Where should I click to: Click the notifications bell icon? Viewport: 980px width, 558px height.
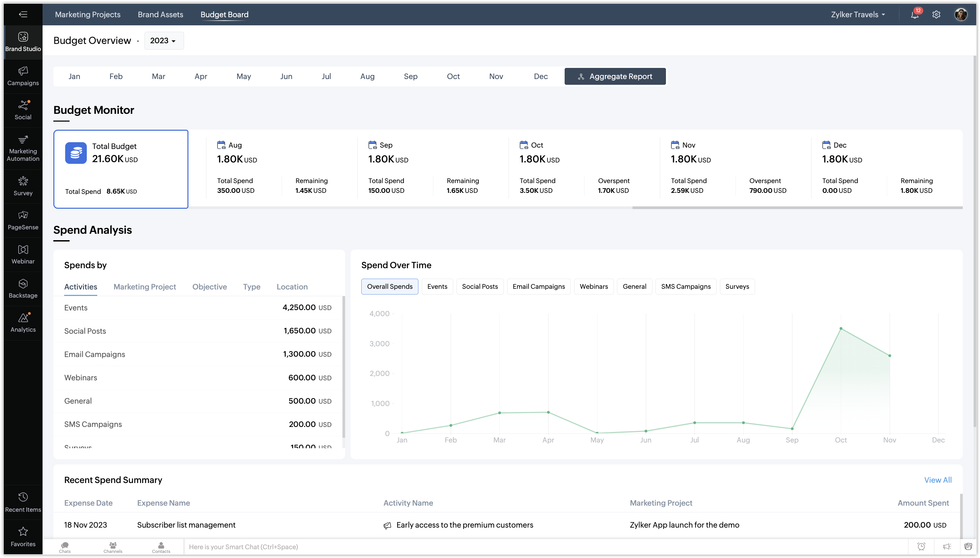914,15
